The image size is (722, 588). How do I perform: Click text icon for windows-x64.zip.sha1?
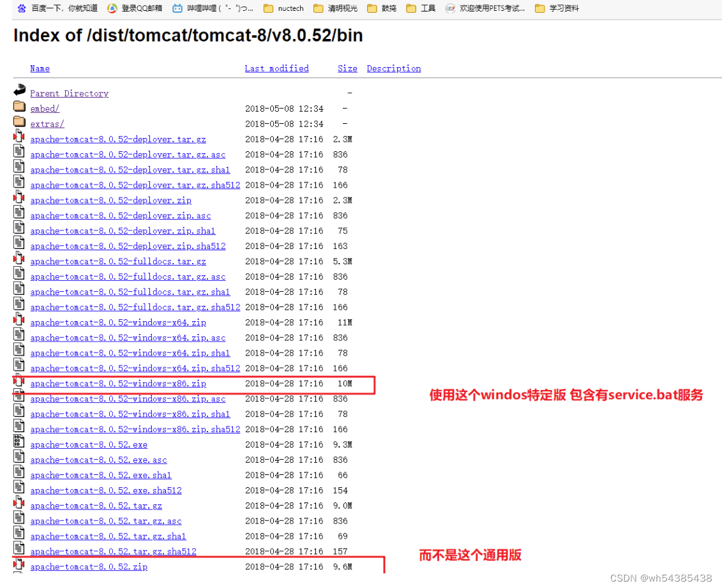click(19, 351)
